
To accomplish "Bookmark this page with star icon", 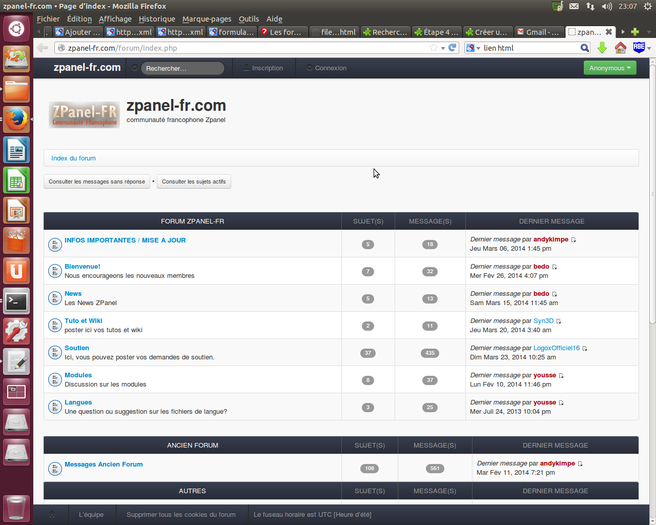I will pyautogui.click(x=433, y=48).
